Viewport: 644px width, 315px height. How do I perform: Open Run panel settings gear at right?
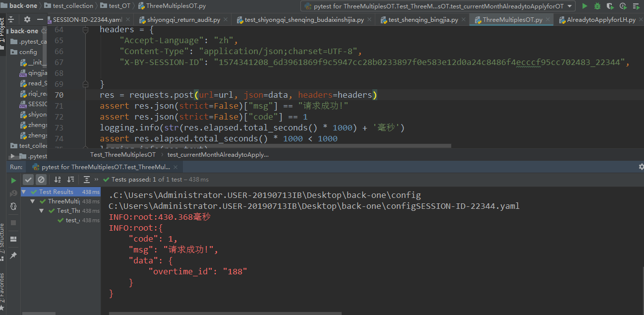(x=641, y=168)
